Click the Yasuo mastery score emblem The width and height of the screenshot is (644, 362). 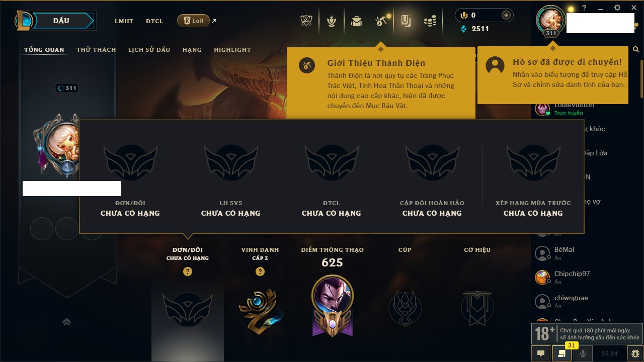(x=332, y=305)
